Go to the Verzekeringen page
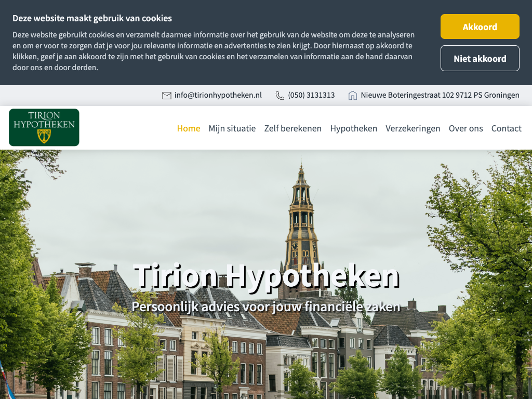This screenshot has width=532, height=399. [413, 128]
